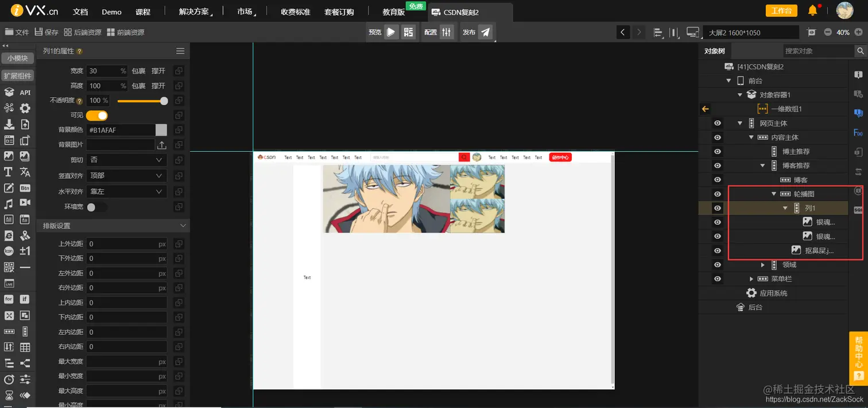Select the Text tool icon in left panel
This screenshot has height=408, width=868.
(8, 171)
